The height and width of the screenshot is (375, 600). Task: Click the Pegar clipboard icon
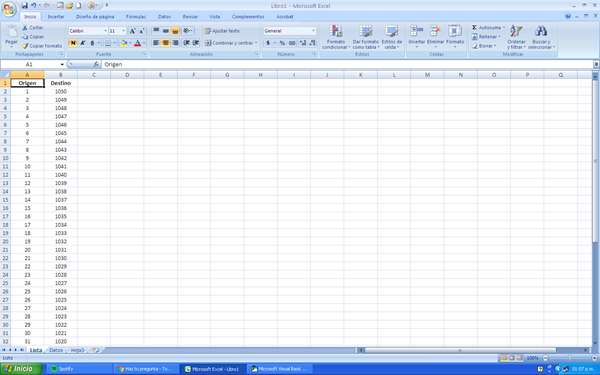(11, 31)
